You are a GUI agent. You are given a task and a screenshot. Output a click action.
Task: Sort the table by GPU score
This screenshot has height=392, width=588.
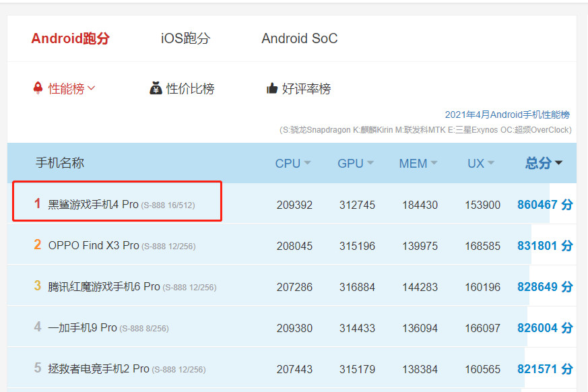coord(356,163)
